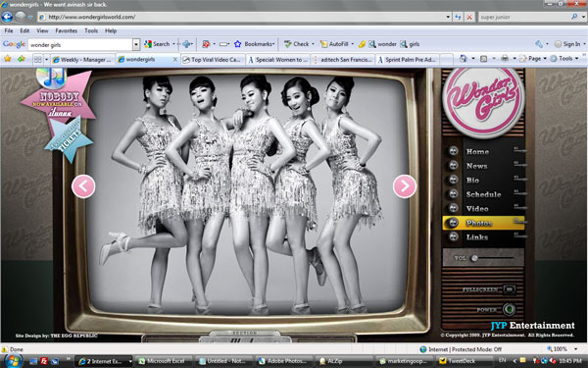Open the View menu
The image size is (588, 368).
click(x=42, y=30)
